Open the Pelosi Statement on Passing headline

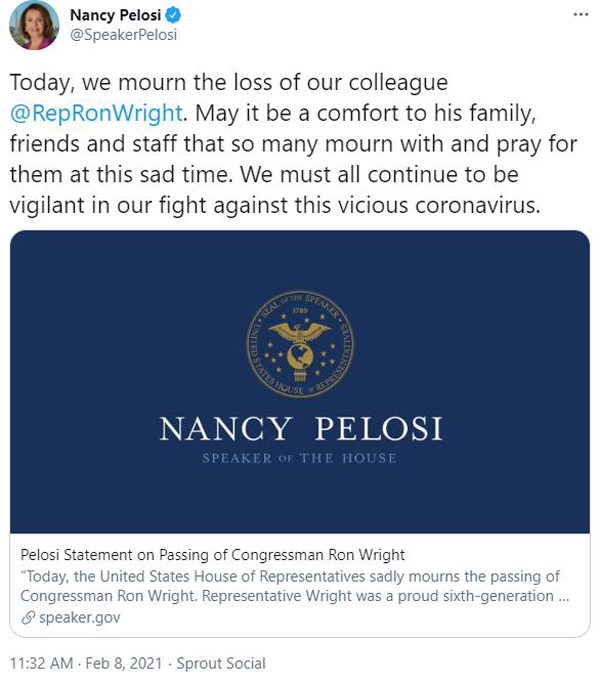coord(213,555)
